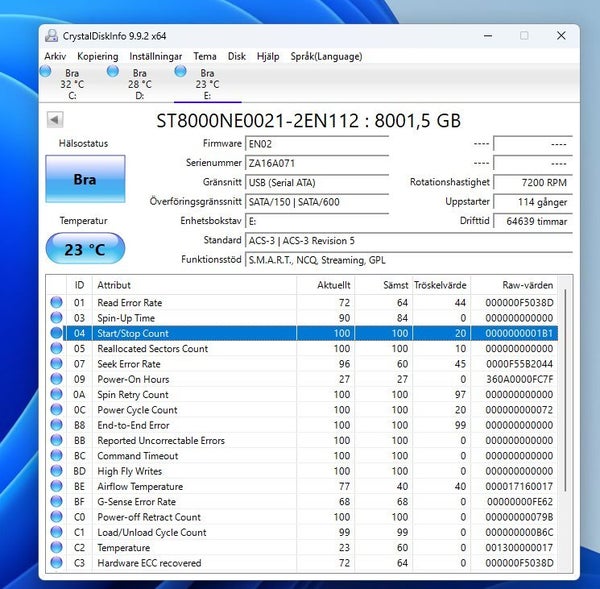Open the Hjälp menu
Image resolution: width=600 pixels, height=589 pixels.
pyautogui.click(x=268, y=56)
